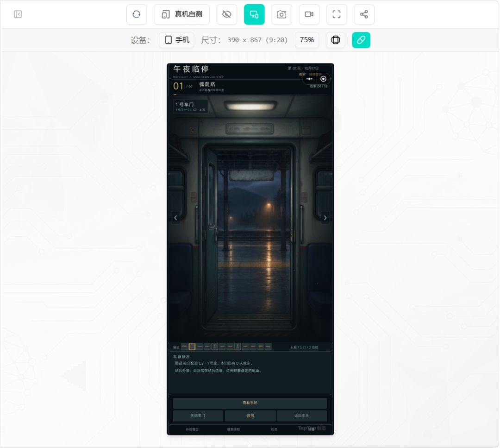
Task: Click the 真机自测 button
Action: 182,14
